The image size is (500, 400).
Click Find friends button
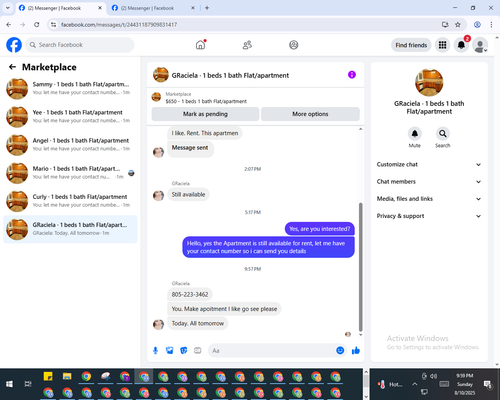[x=411, y=45]
